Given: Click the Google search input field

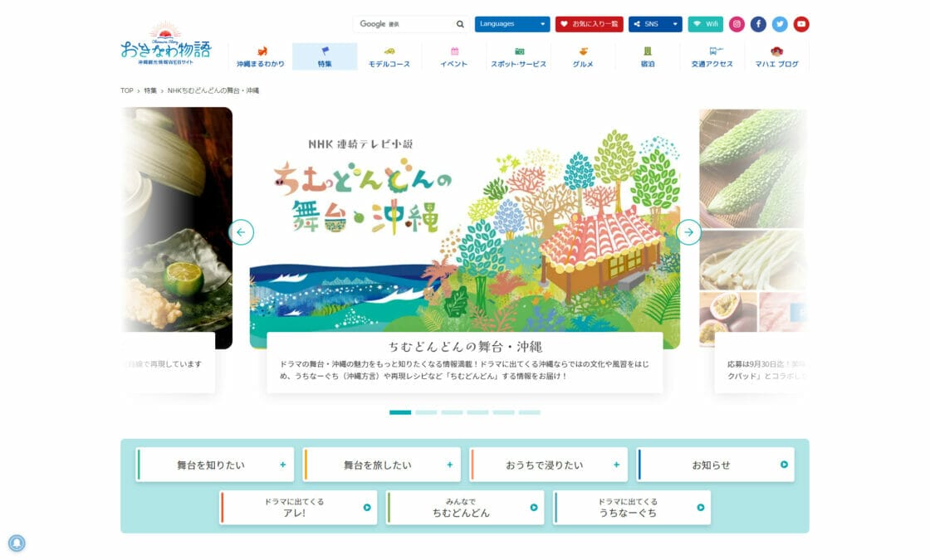Looking at the screenshot, I should pos(404,24).
